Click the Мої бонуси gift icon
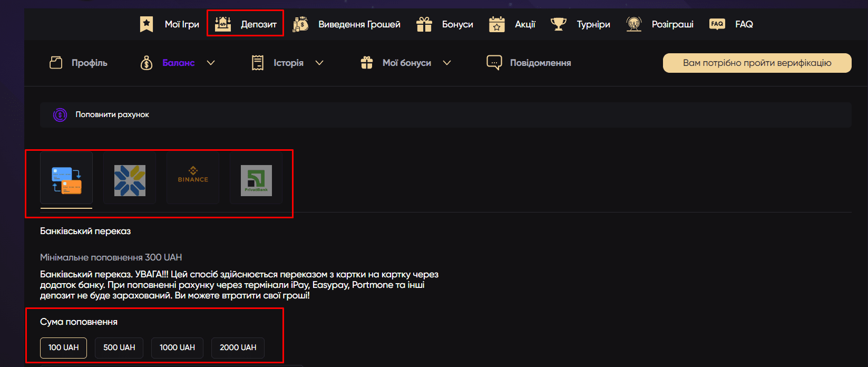This screenshot has width=868, height=367. 367,63
